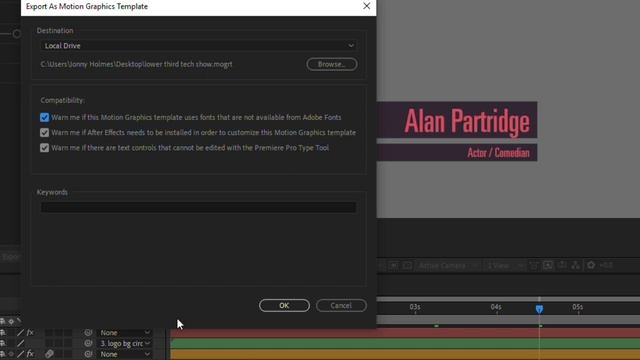640x360 pixels.
Task: Select the Actor / Comedian subtitle in the viewer
Action: [498, 153]
